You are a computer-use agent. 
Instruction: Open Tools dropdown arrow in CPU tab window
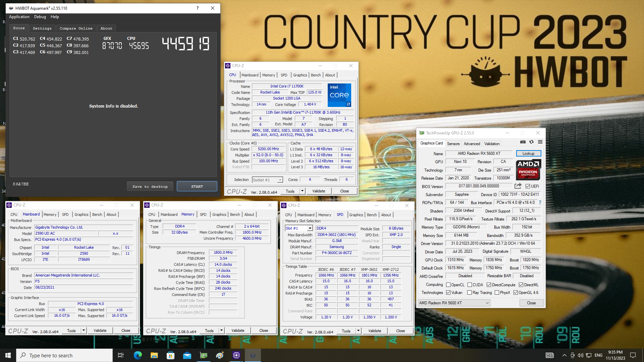(x=302, y=191)
